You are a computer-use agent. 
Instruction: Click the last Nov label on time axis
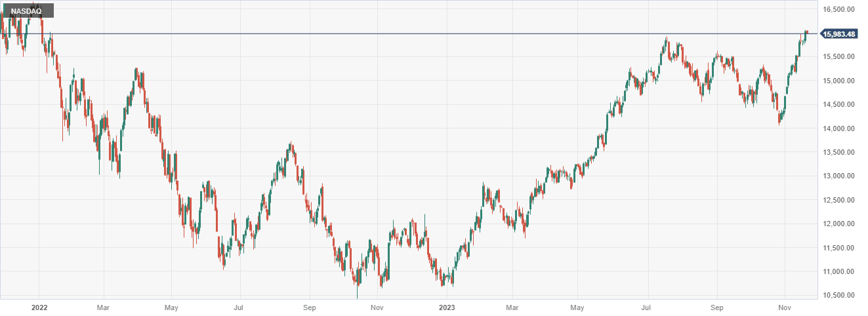[x=784, y=307]
